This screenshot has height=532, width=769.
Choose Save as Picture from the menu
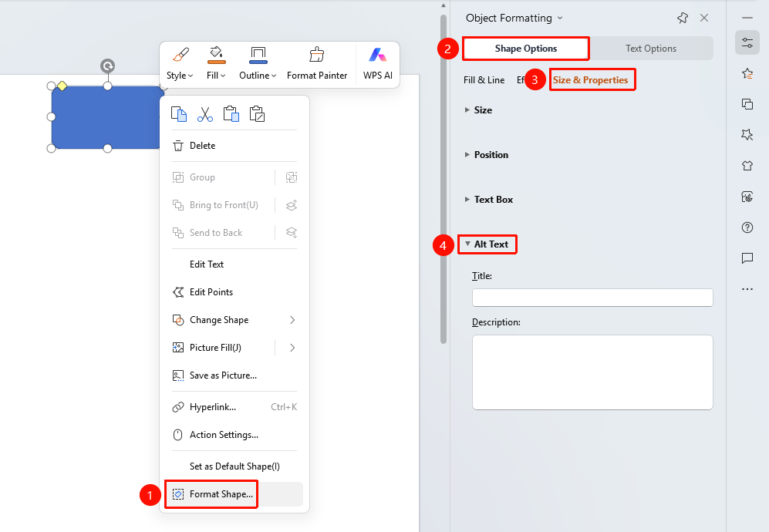pyautogui.click(x=234, y=375)
